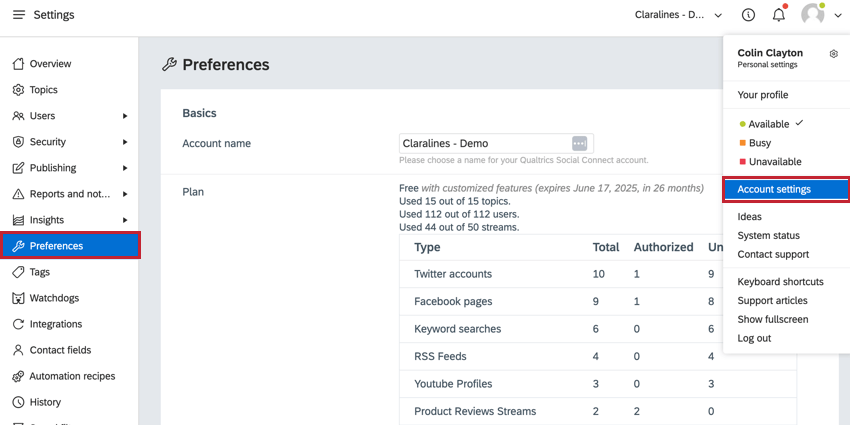
Task: Select Account settings from user menu
Action: [x=786, y=190]
